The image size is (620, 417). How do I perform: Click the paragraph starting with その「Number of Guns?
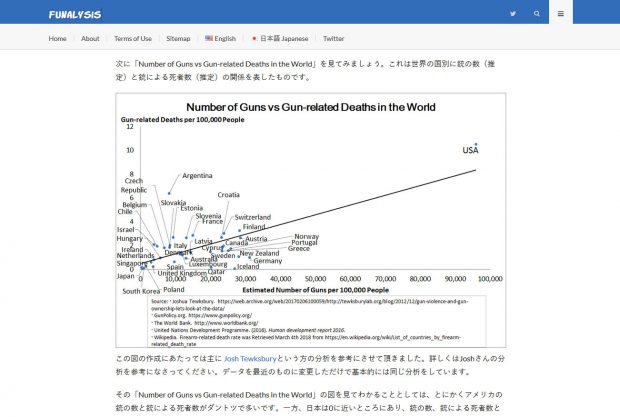pyautogui.click(x=309, y=401)
